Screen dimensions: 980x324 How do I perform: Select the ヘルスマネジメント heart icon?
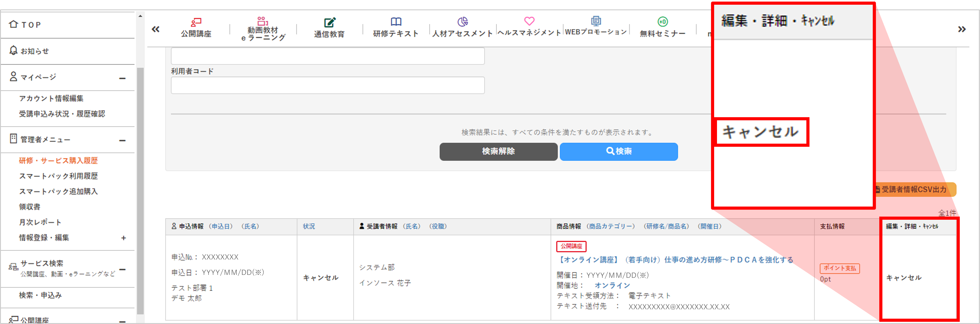click(x=529, y=21)
